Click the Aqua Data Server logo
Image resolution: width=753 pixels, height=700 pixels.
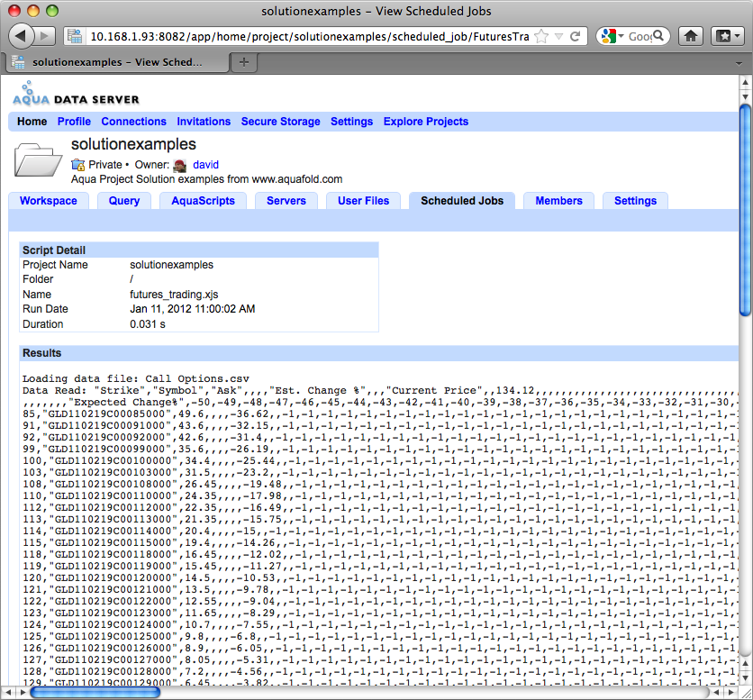click(x=76, y=93)
